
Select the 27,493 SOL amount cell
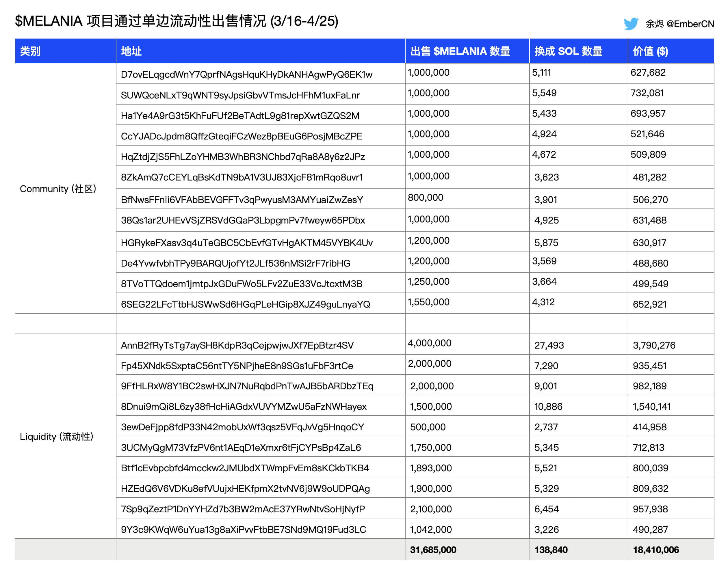coord(549,345)
